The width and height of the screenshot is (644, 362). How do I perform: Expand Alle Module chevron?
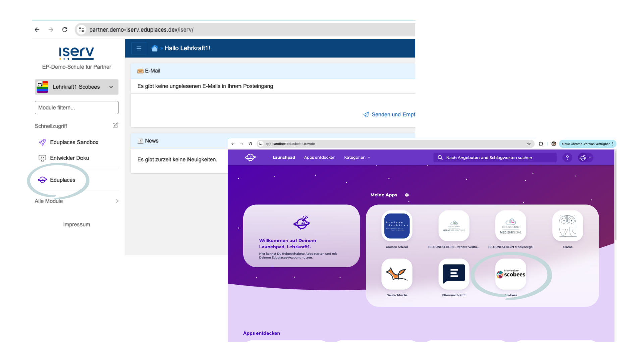tap(117, 201)
